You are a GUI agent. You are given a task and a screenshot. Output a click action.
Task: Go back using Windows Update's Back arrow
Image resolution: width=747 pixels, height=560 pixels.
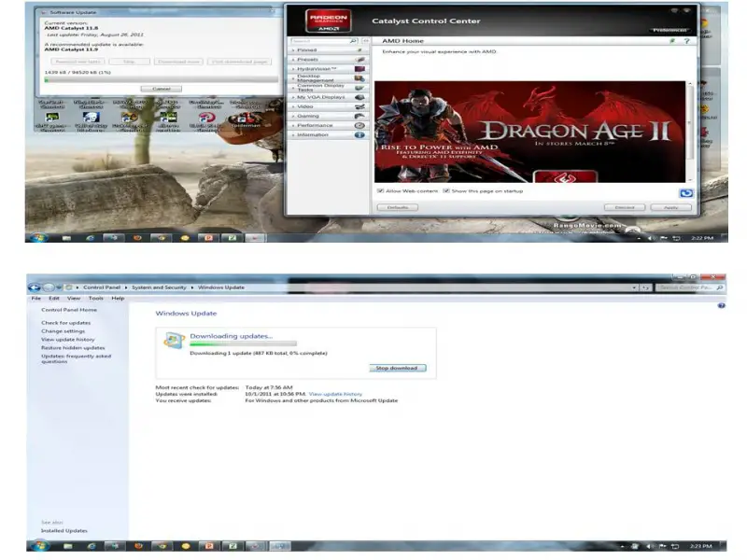tap(35, 287)
